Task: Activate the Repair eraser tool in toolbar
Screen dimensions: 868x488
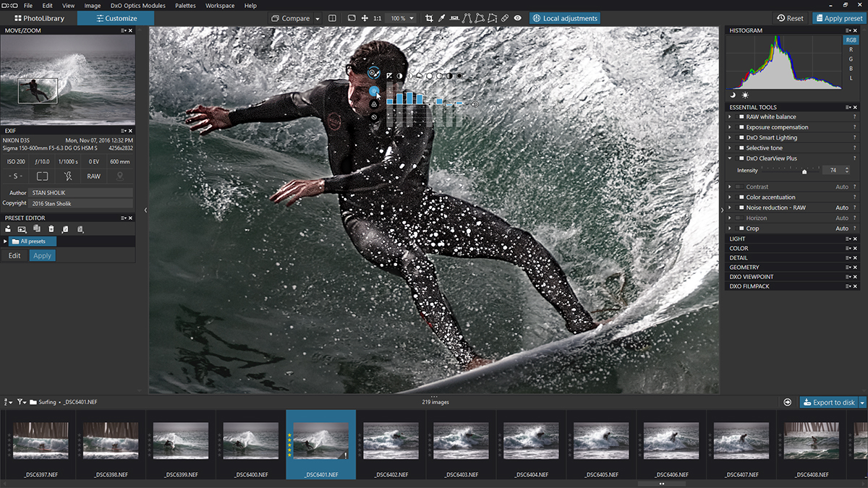Action: tap(505, 18)
